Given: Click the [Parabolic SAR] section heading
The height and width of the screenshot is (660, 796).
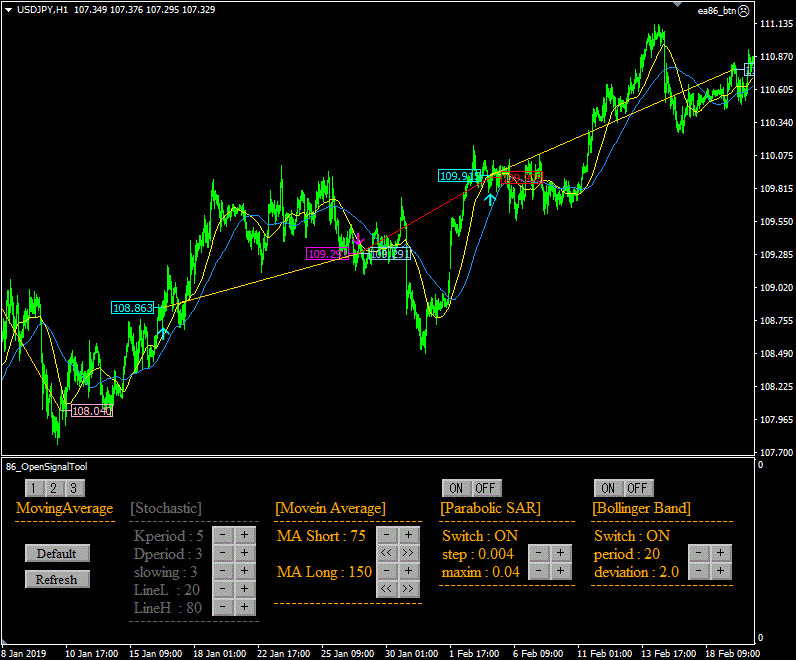Looking at the screenshot, I should 490,508.
